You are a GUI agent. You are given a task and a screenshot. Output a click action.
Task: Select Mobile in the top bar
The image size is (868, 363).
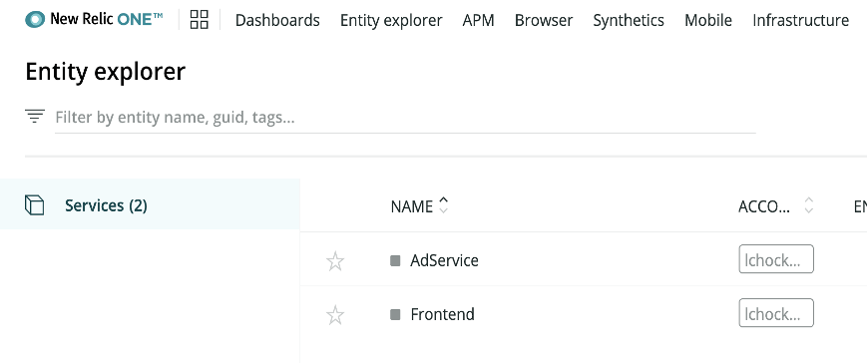pos(708,21)
